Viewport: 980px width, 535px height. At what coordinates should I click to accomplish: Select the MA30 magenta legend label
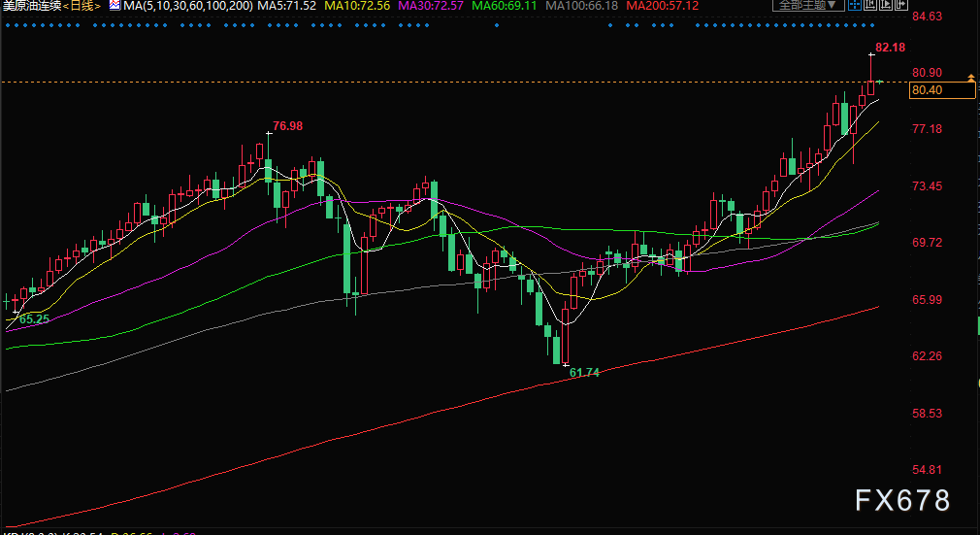tap(431, 6)
